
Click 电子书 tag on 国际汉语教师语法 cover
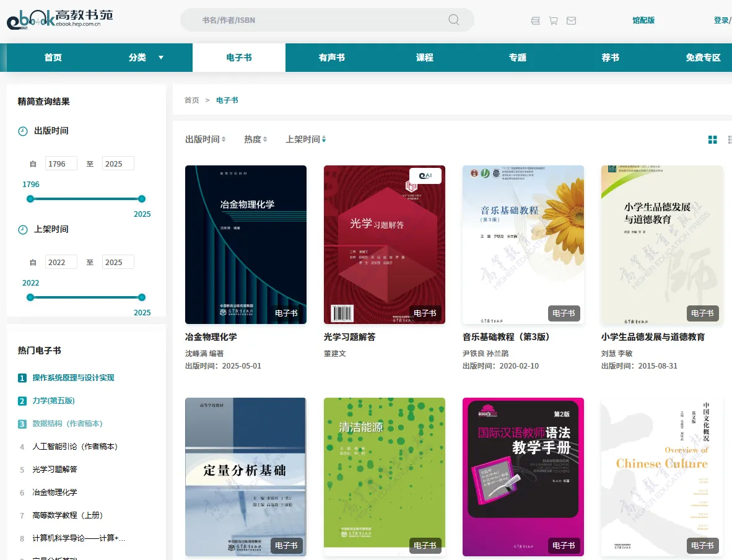(x=564, y=545)
